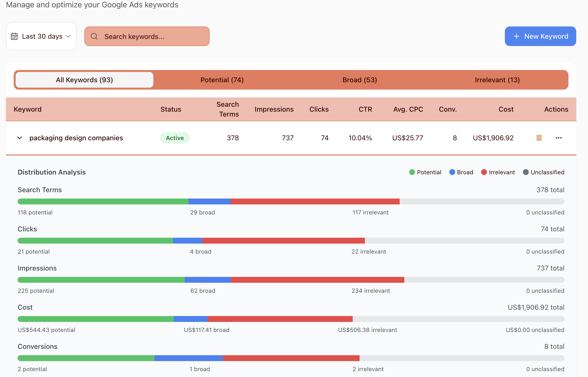Click the Active status badge
This screenshot has width=588, height=377.
pyautogui.click(x=175, y=138)
